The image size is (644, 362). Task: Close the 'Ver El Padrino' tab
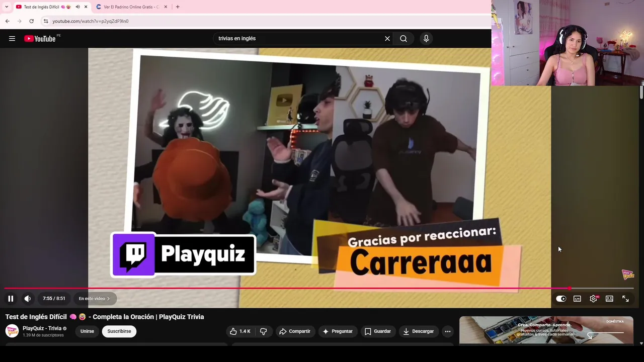coord(166,7)
